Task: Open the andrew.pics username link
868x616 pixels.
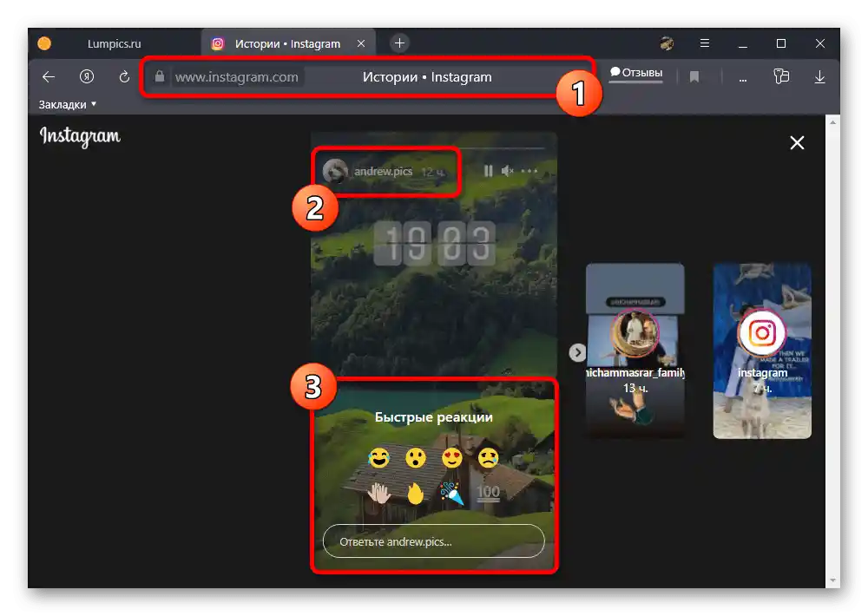Action: click(x=383, y=172)
